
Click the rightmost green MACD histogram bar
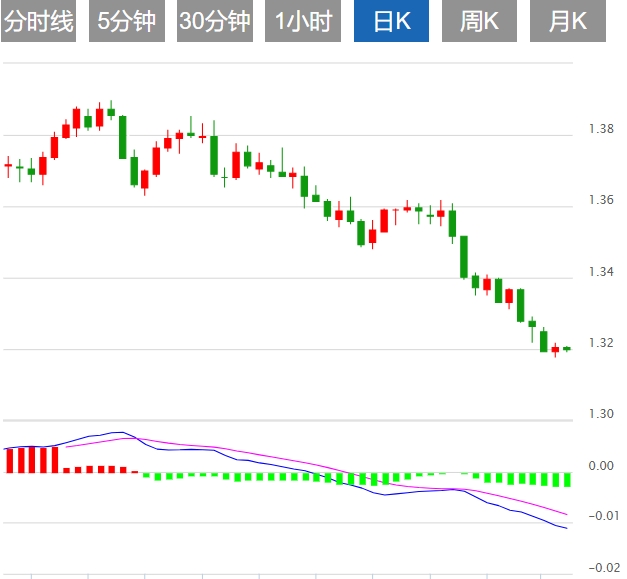pyautogui.click(x=567, y=479)
